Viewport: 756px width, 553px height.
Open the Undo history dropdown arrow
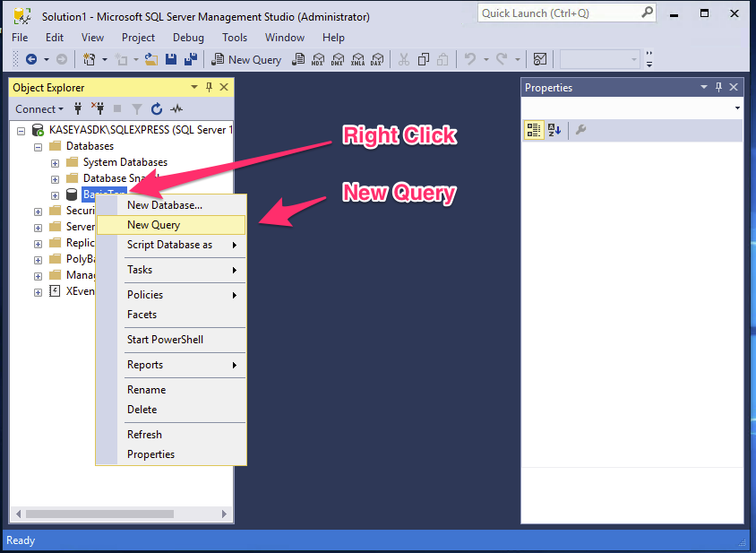coord(486,60)
